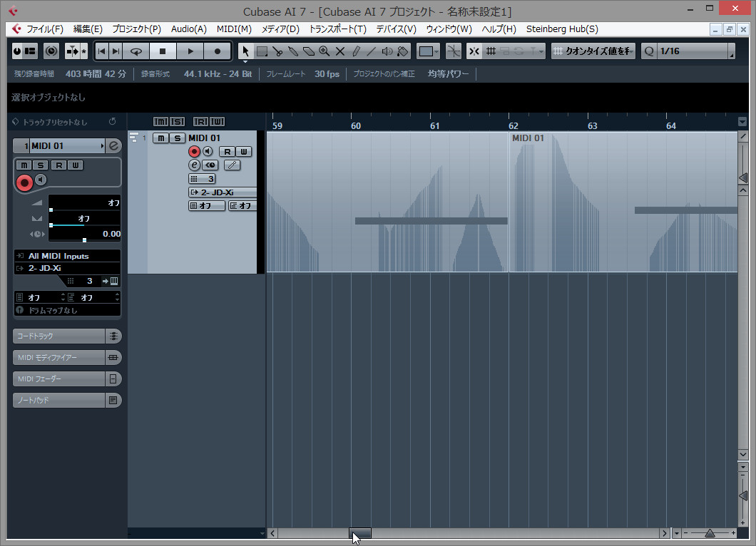
Task: Select MIDI 01 part starting at bar 62
Action: tap(623, 202)
